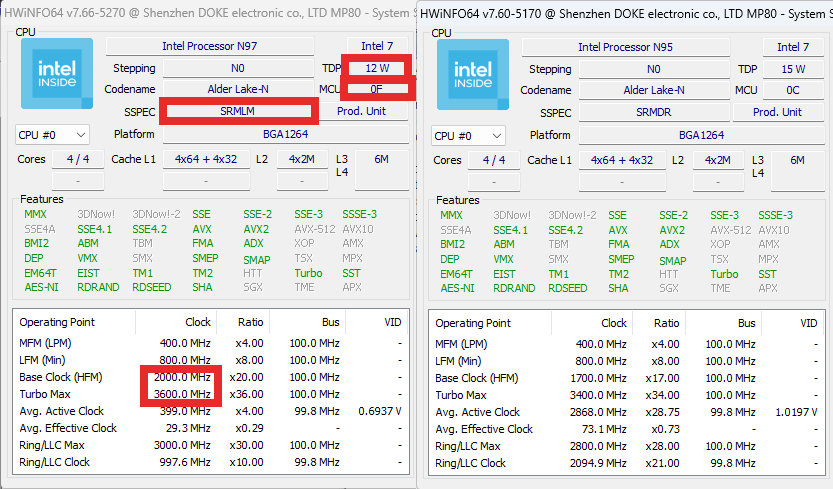
Task: Click the MMX feature in N97 window
Action: [x=35, y=214]
